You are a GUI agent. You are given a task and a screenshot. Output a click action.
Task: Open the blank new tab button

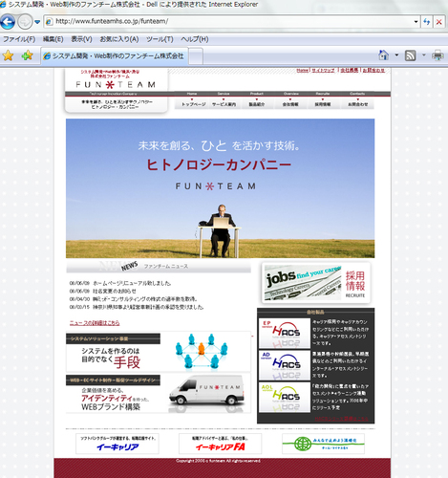196,56
